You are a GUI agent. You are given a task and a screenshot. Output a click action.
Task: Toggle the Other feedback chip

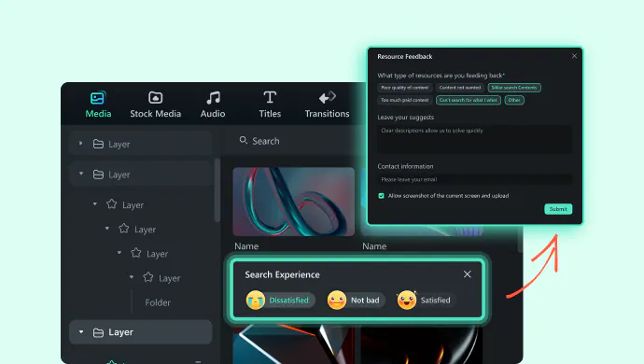[514, 100]
